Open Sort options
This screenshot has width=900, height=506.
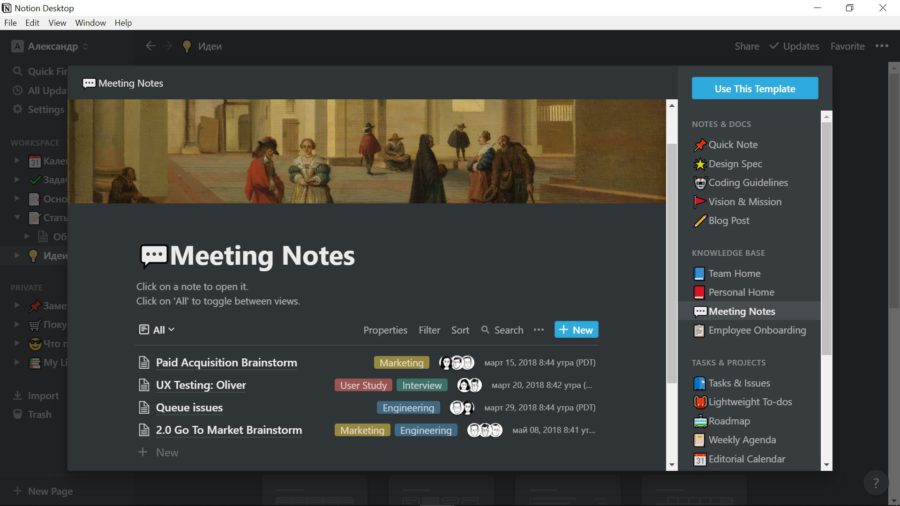(x=460, y=330)
